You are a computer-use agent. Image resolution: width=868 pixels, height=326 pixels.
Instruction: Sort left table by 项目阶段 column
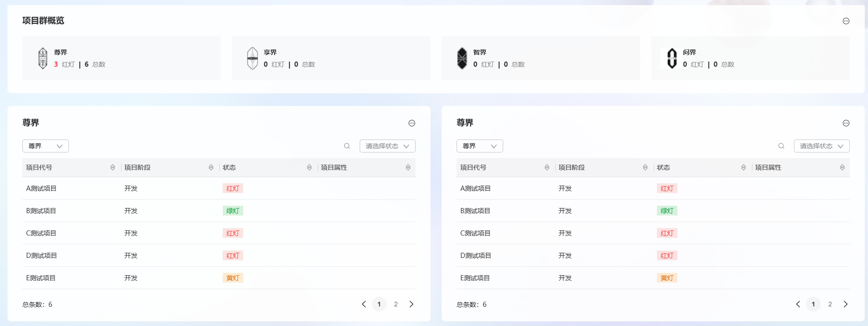[x=211, y=167]
